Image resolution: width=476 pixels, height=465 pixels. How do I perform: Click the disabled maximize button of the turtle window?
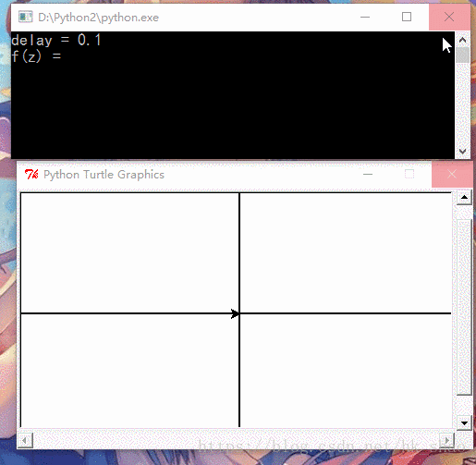[x=409, y=175]
